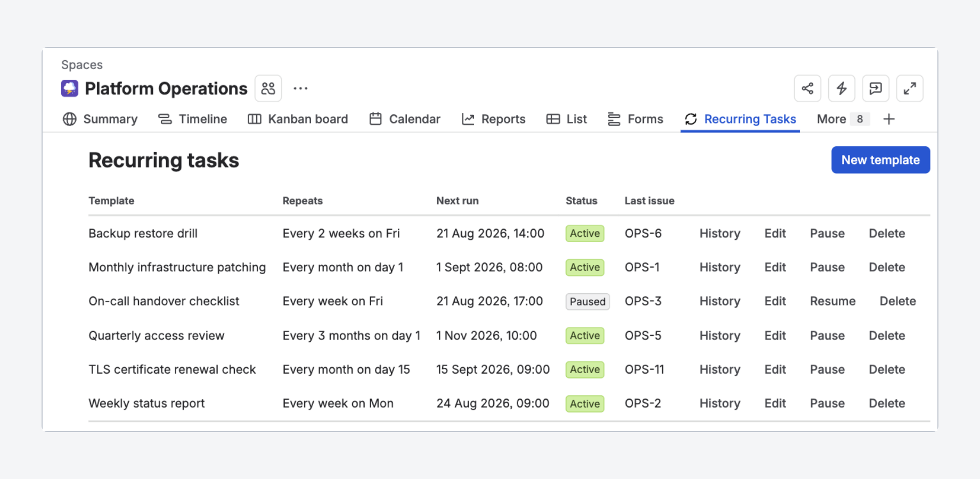This screenshot has height=479, width=980.
Task: Open last issue OPS-1
Action: [x=642, y=267]
